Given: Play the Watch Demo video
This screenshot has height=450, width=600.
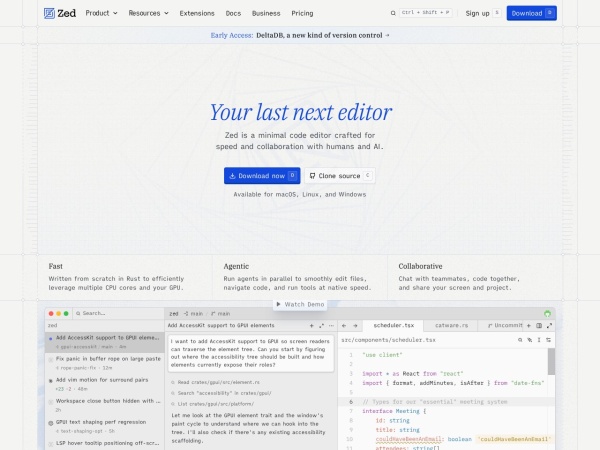Looking at the screenshot, I should pyautogui.click(x=300, y=305).
